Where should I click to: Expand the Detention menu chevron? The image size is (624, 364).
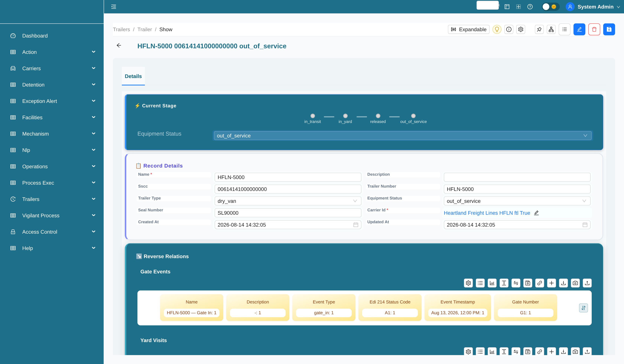tap(94, 85)
